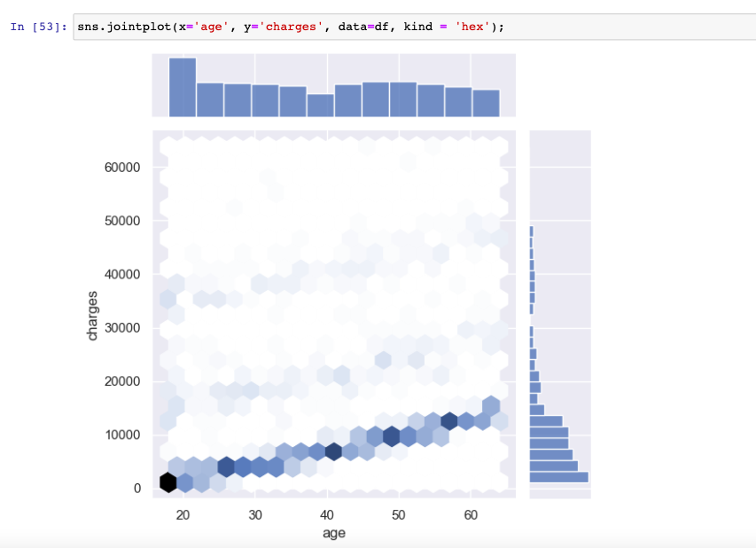Click the tallest bar in top age histogram
This screenshot has height=548, width=756.
pos(183,87)
